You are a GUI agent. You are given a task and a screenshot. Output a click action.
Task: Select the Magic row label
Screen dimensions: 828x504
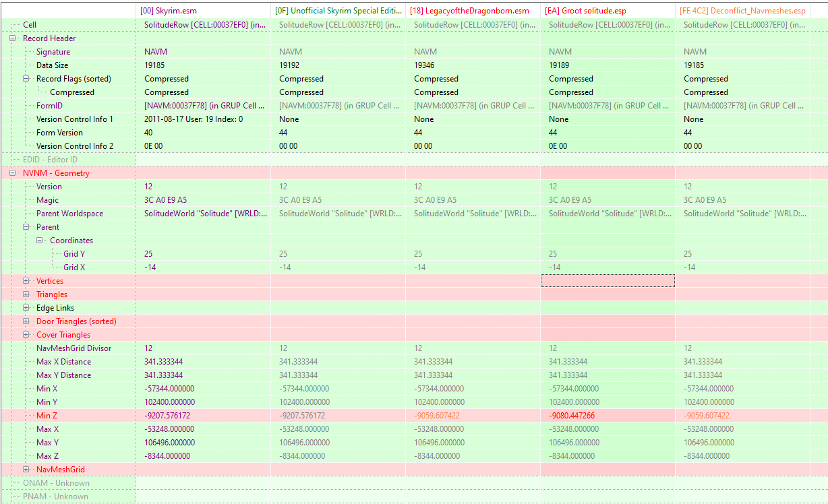point(48,200)
